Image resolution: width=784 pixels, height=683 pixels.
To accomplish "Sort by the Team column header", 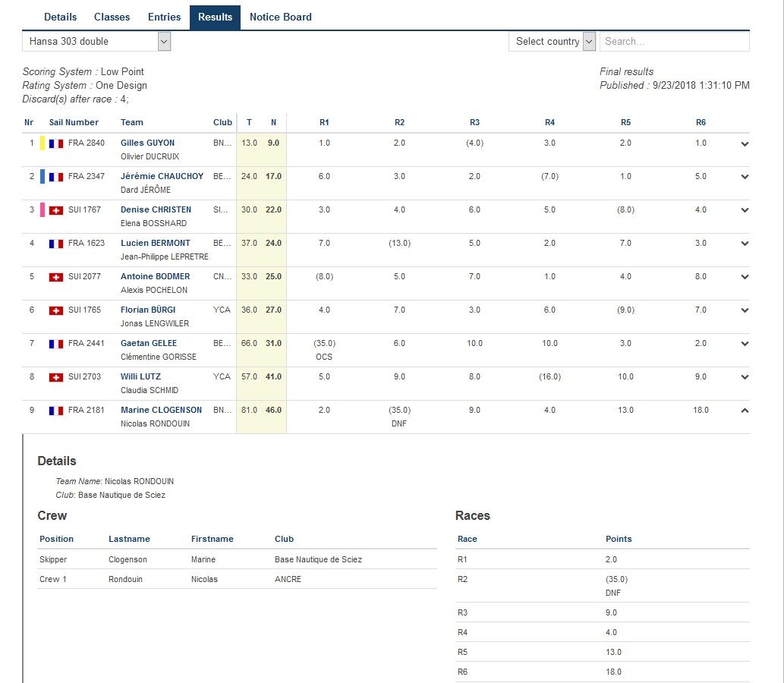I will (132, 122).
